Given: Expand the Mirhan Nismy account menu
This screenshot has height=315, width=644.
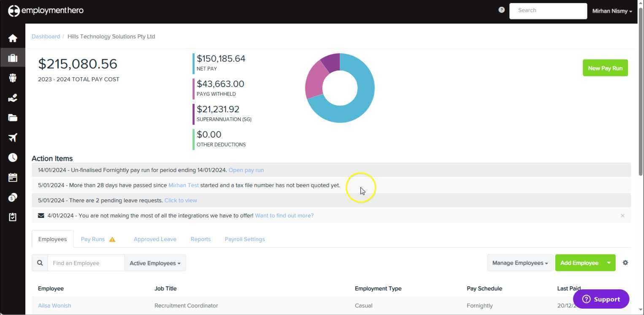Looking at the screenshot, I should [x=612, y=11].
